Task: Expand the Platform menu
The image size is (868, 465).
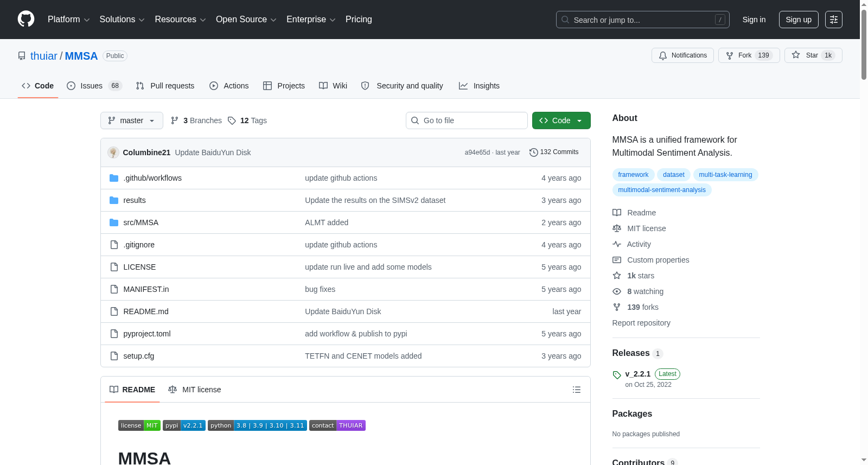Action: [69, 20]
